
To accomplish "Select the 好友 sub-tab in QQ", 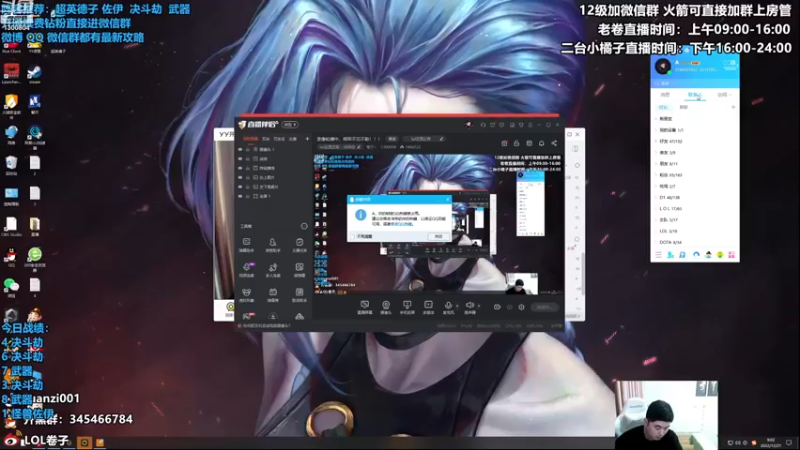I will [x=663, y=107].
